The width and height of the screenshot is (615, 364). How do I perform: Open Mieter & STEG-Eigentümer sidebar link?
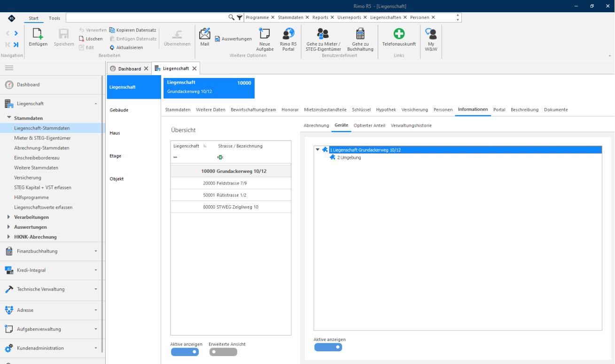[42, 138]
